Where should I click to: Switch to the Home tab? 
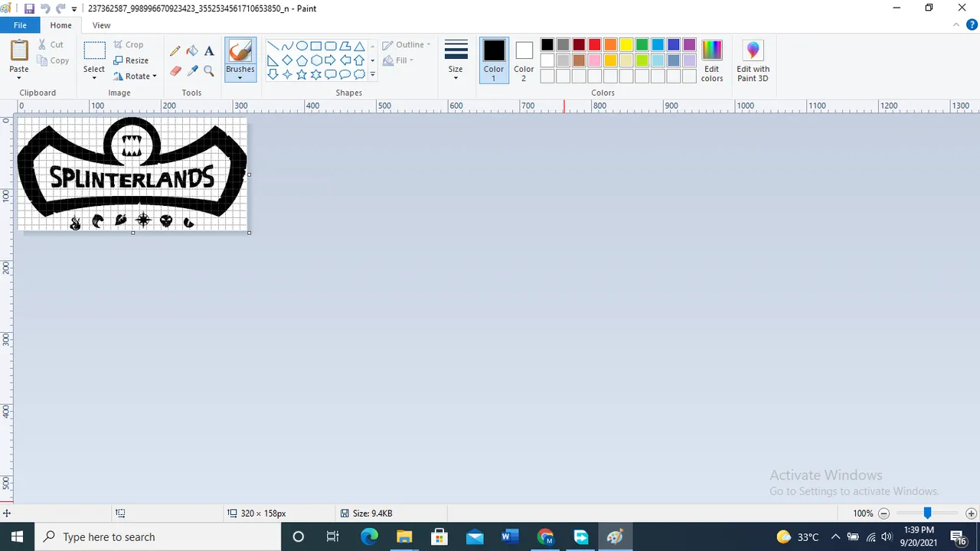60,25
